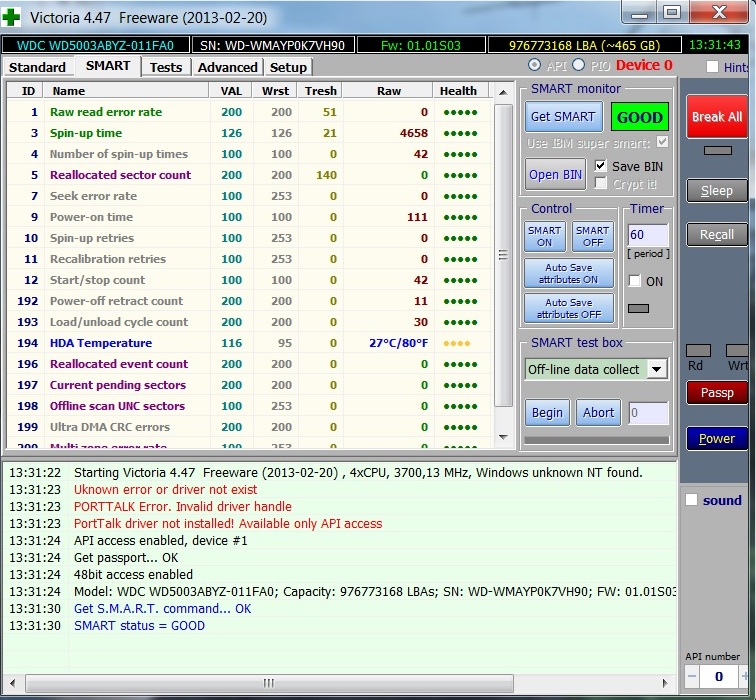The image size is (756, 700).
Task: Click the green GOOD status indicator
Action: pyautogui.click(x=639, y=117)
